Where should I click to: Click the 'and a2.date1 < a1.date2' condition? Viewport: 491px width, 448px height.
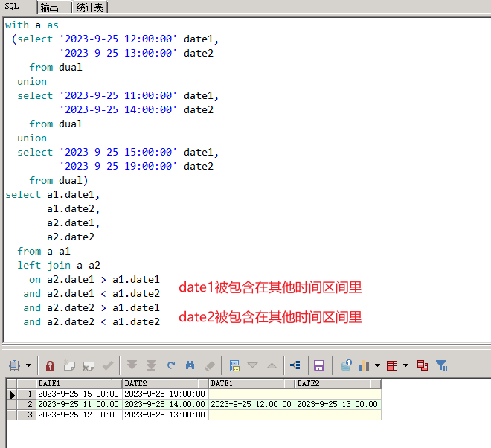coord(92,293)
